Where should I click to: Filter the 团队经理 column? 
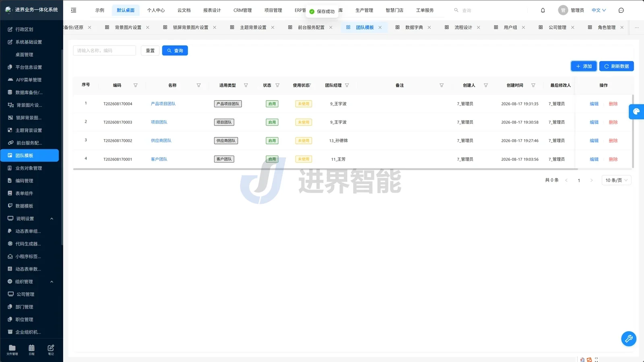(x=347, y=85)
